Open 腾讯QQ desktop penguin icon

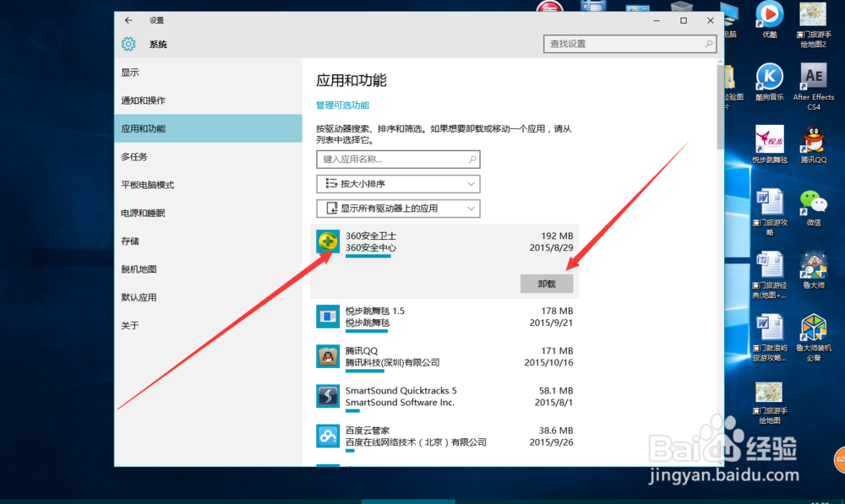(x=814, y=144)
